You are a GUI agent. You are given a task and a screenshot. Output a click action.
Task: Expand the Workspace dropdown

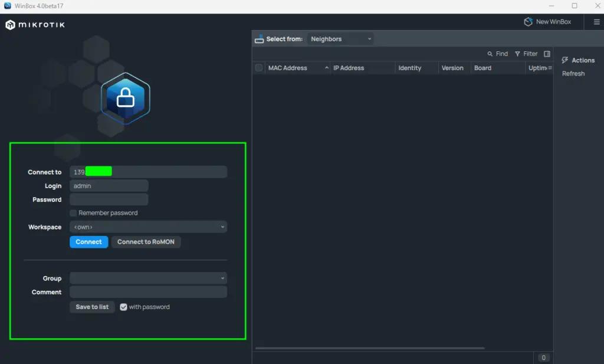[148, 227]
